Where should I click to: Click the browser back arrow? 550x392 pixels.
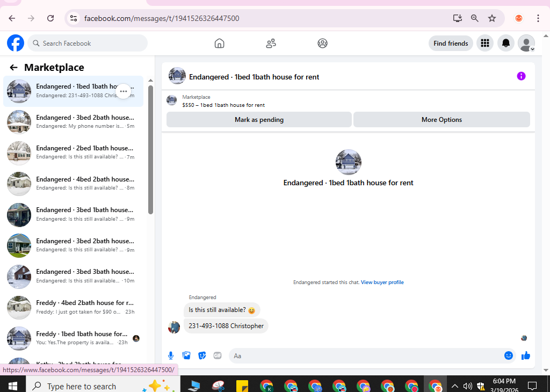coord(12,18)
